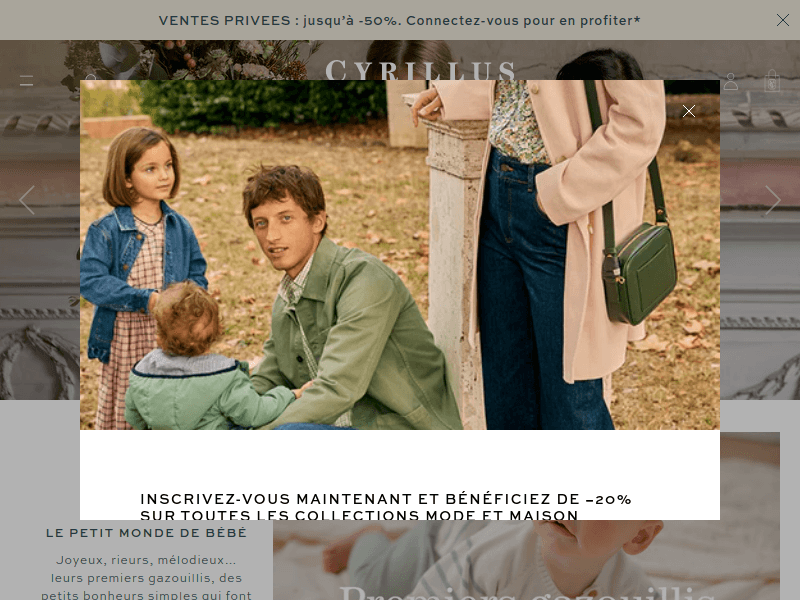
Task: Open the search magnifier icon
Action: [x=91, y=77]
